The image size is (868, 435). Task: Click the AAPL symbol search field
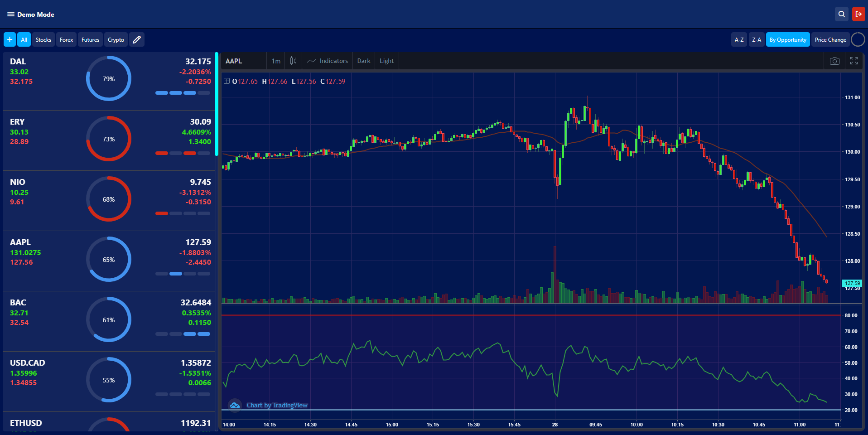[x=244, y=61]
